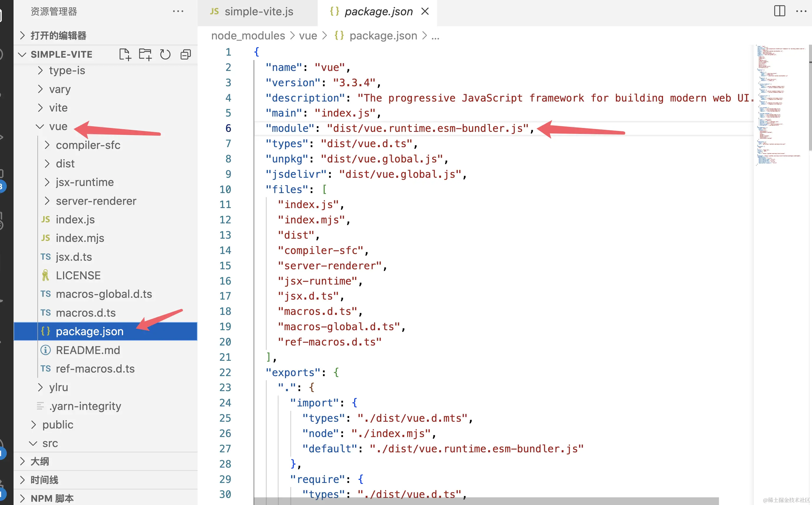Open the macros.d.ts file

point(106,313)
